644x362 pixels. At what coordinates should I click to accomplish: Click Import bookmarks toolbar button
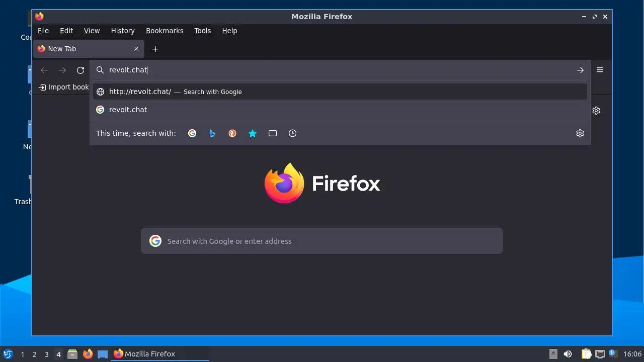tap(64, 87)
